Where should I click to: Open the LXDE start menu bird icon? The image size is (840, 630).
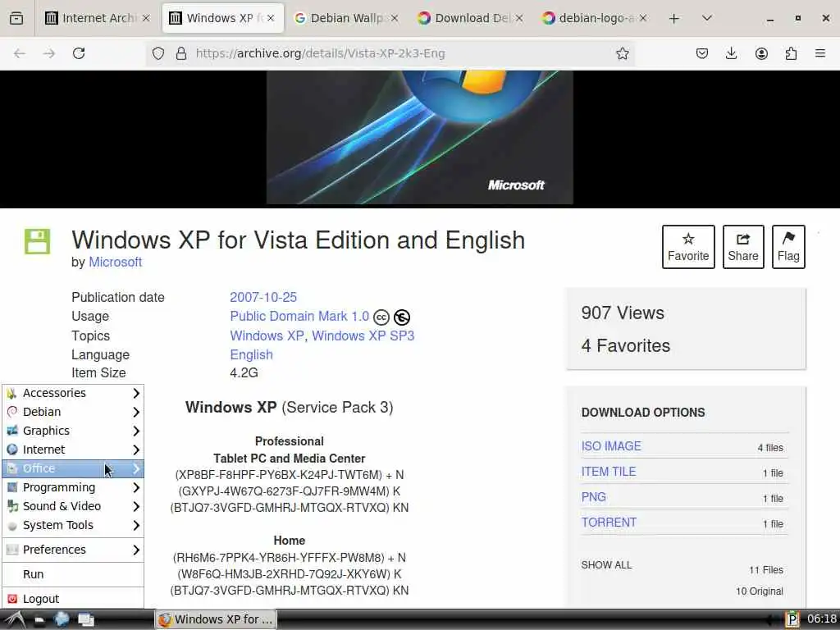coord(15,619)
